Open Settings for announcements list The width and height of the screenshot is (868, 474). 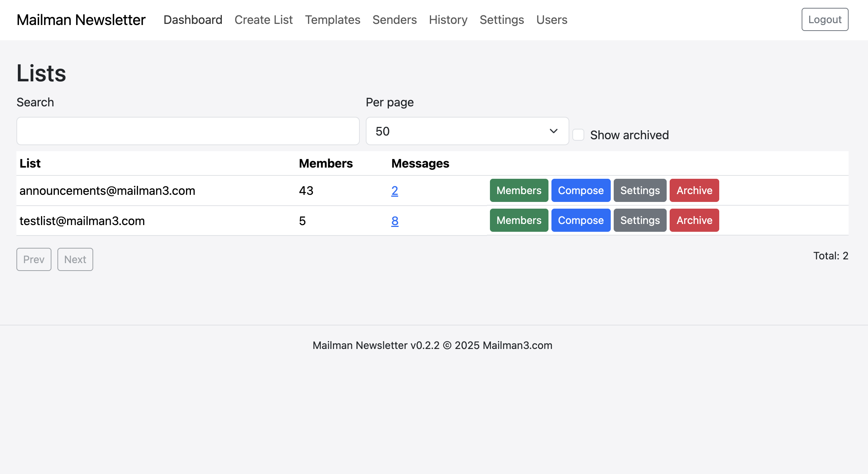640,190
